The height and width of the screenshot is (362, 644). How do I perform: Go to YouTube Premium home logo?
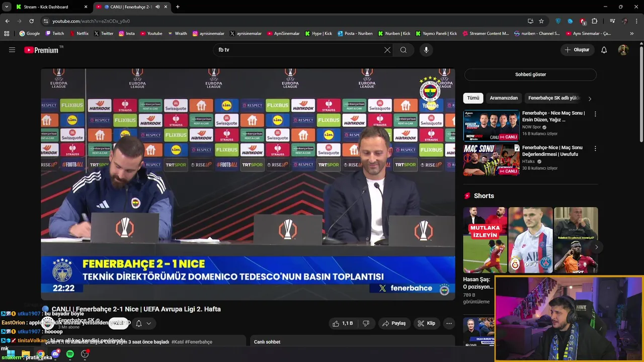tap(41, 50)
